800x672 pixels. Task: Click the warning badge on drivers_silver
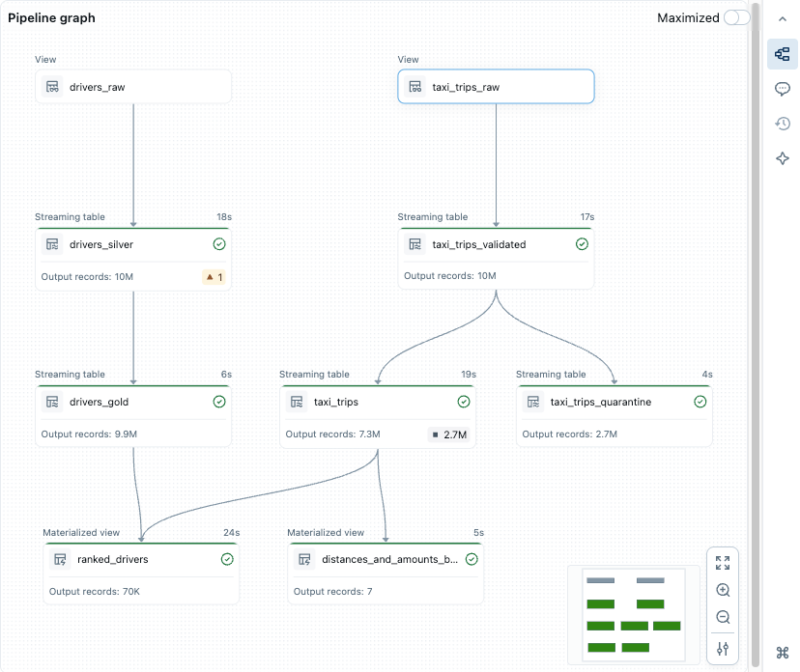point(215,275)
